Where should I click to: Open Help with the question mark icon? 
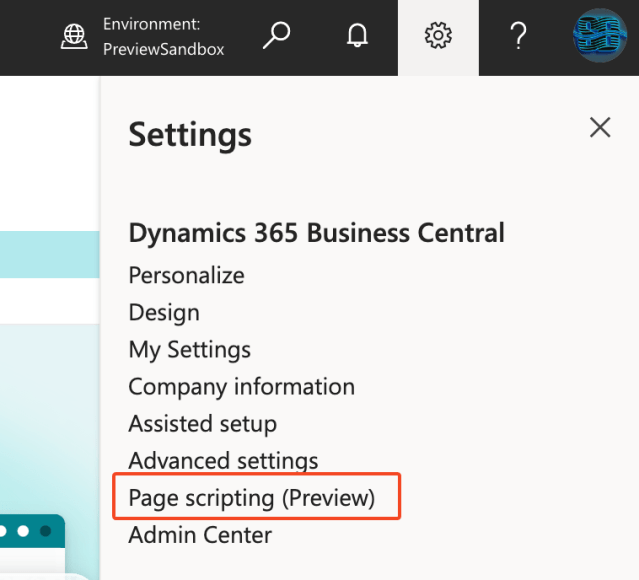pyautogui.click(x=518, y=37)
